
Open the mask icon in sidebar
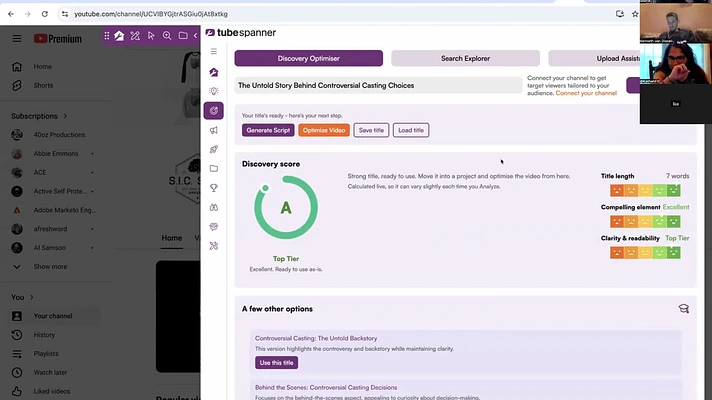tap(214, 227)
